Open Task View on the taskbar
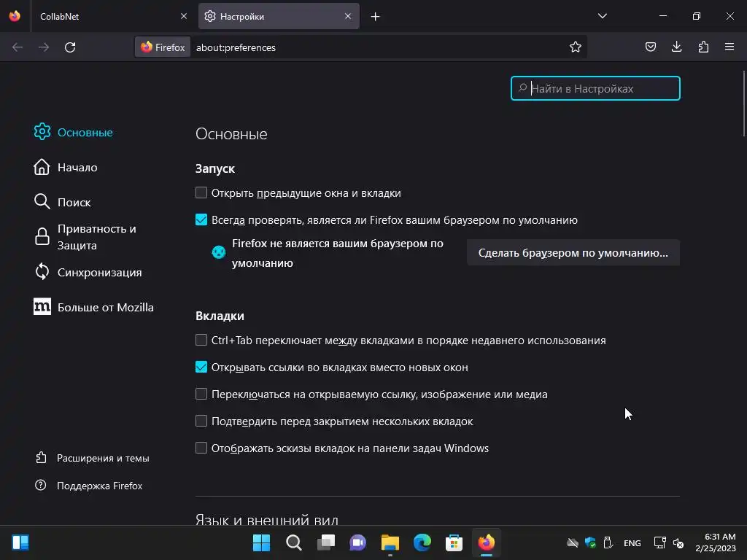 326,542
